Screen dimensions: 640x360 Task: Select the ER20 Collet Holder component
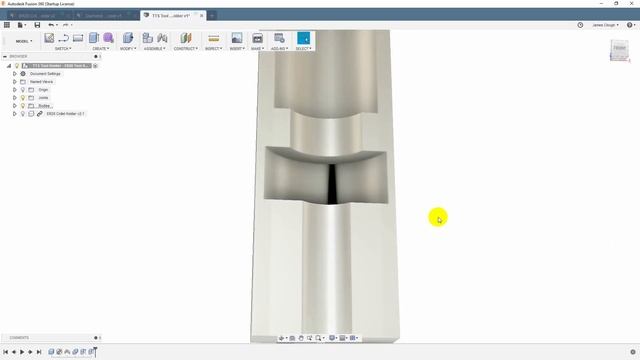65,114
